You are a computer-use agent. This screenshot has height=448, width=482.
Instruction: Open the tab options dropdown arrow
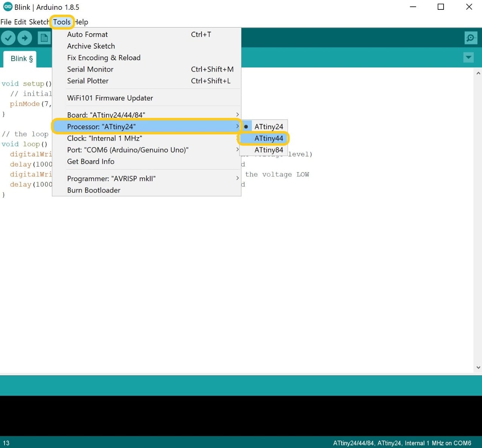pos(468,58)
